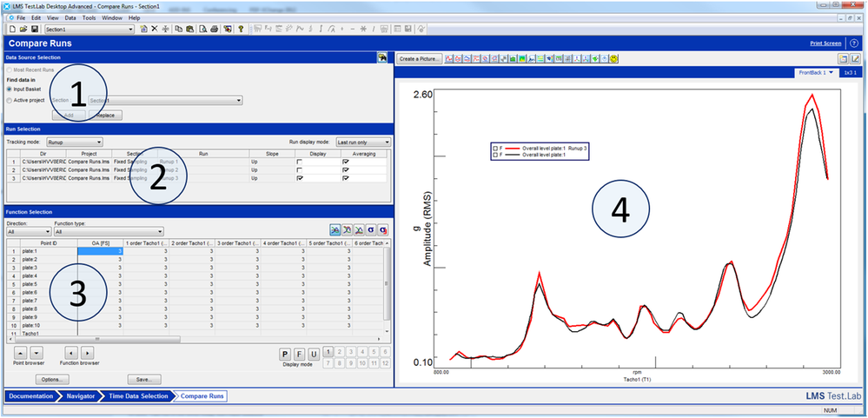Click the top-right pencil edit display icon
The image size is (868, 418).
[x=855, y=58]
